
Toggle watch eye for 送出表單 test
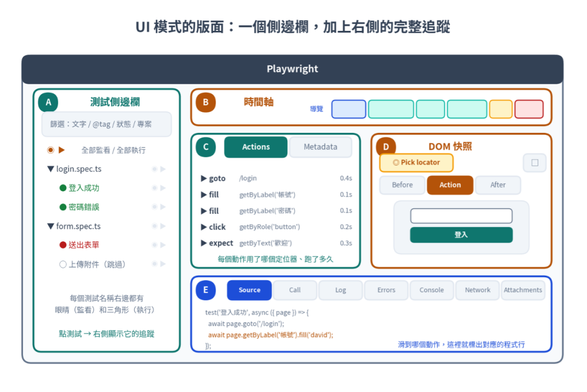(154, 245)
